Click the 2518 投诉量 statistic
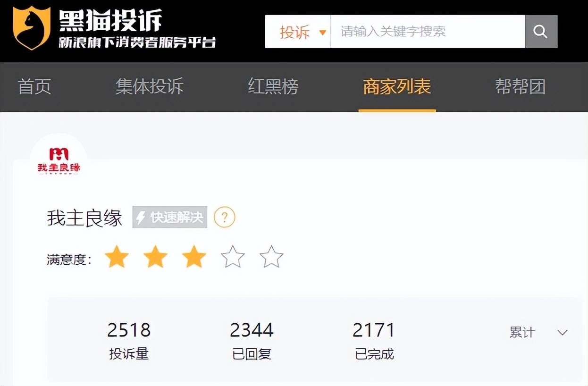Image resolution: width=588 pixels, height=386 pixels. (x=129, y=340)
